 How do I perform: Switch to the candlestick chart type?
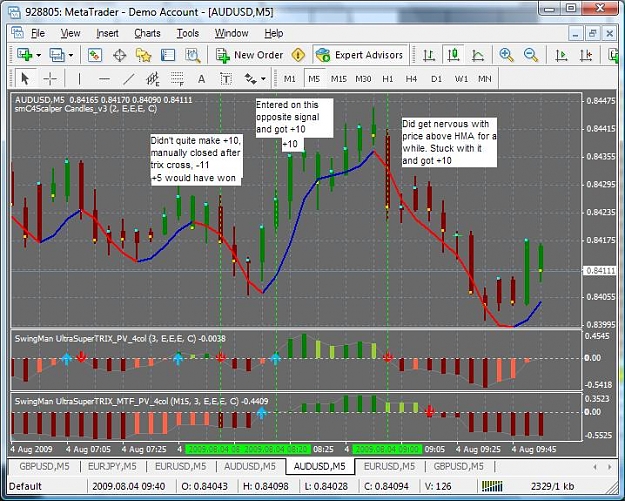point(453,55)
